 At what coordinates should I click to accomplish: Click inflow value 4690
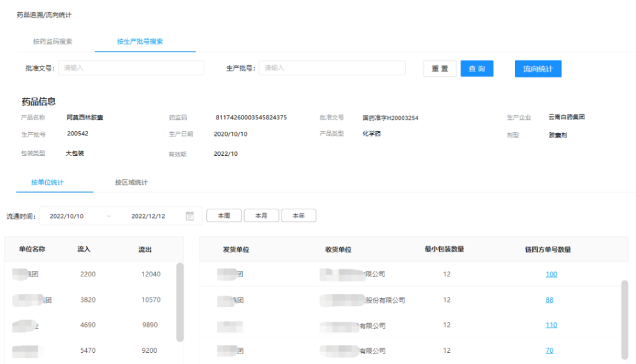click(88, 325)
